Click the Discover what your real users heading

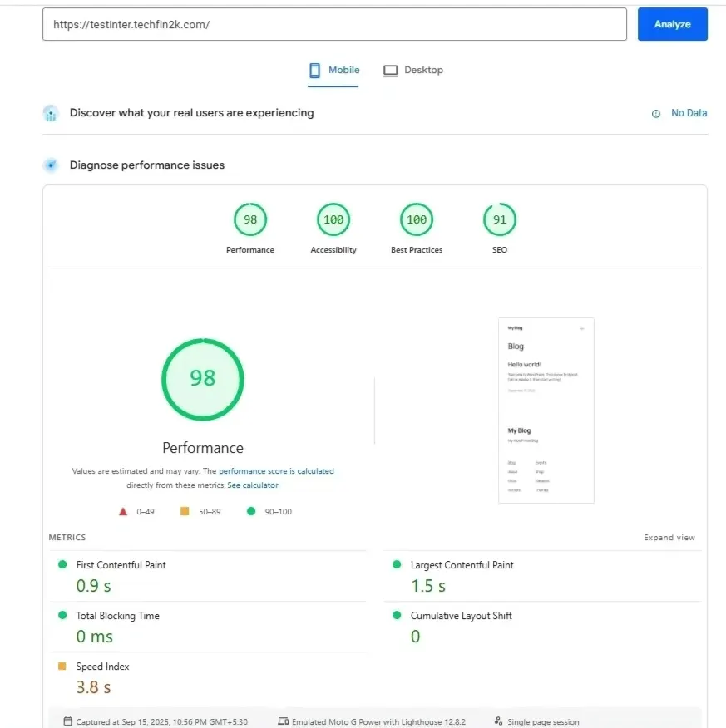192,113
